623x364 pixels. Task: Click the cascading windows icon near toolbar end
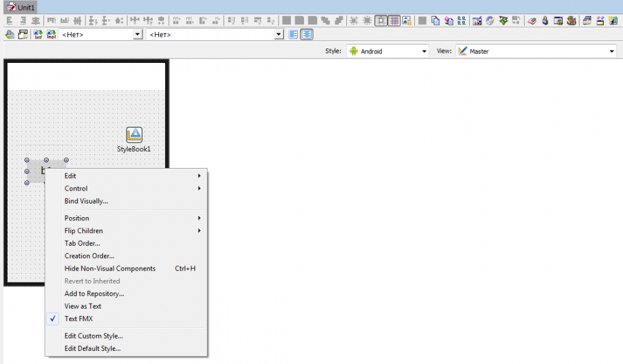coord(587,21)
